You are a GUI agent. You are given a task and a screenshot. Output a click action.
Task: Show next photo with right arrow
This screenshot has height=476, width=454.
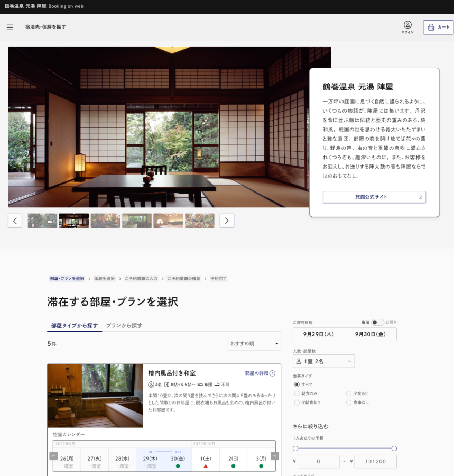227,221
